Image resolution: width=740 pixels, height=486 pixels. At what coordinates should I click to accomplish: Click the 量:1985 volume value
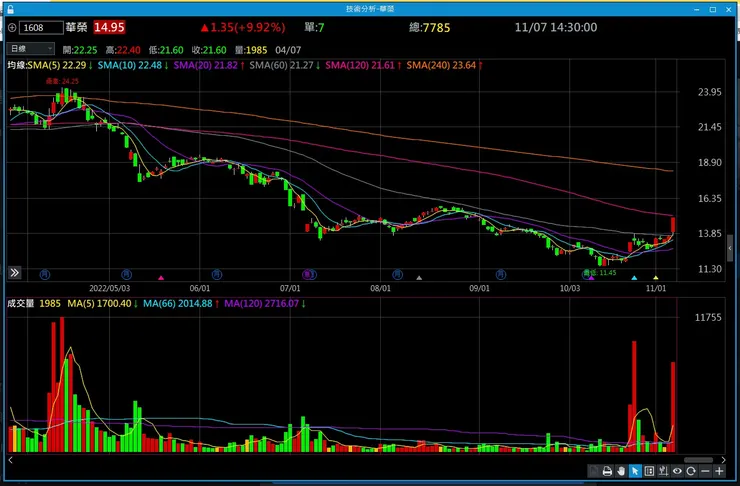251,50
